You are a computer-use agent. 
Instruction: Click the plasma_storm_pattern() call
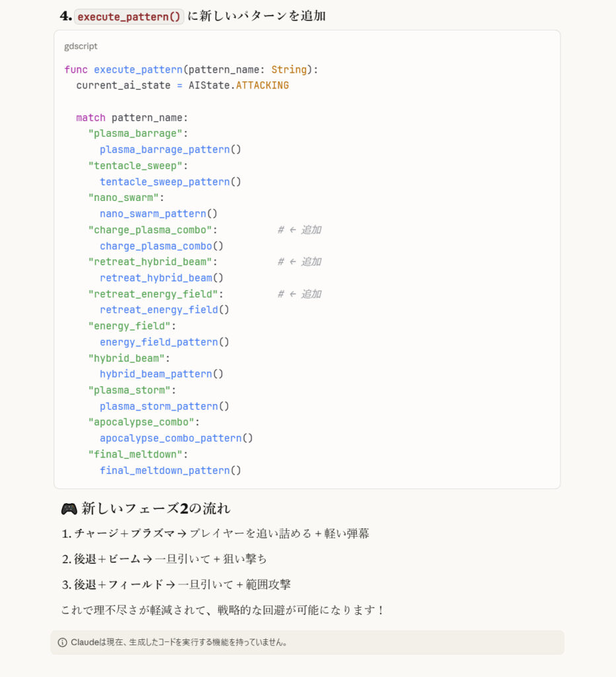(164, 406)
